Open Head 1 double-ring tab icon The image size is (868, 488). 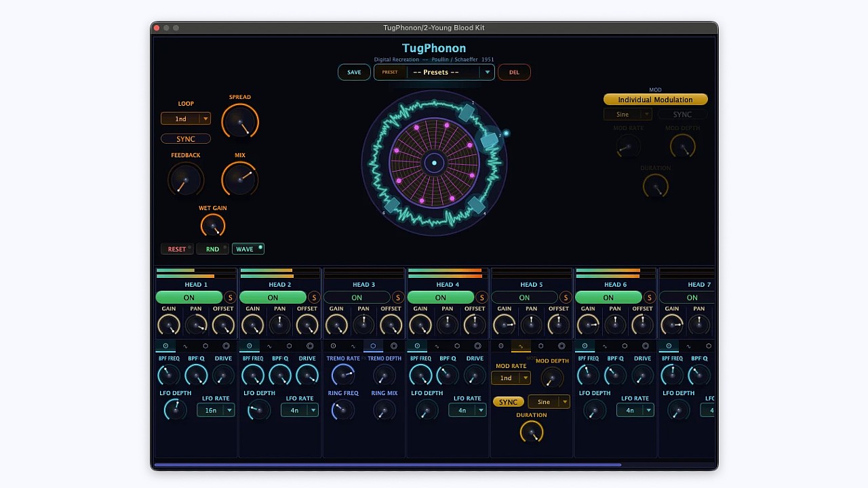click(x=226, y=346)
